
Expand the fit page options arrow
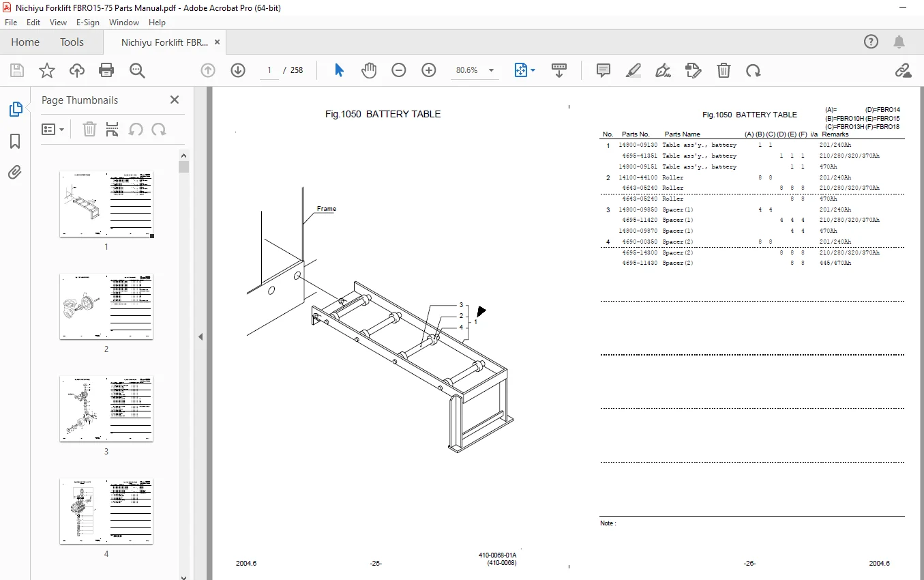coord(533,70)
